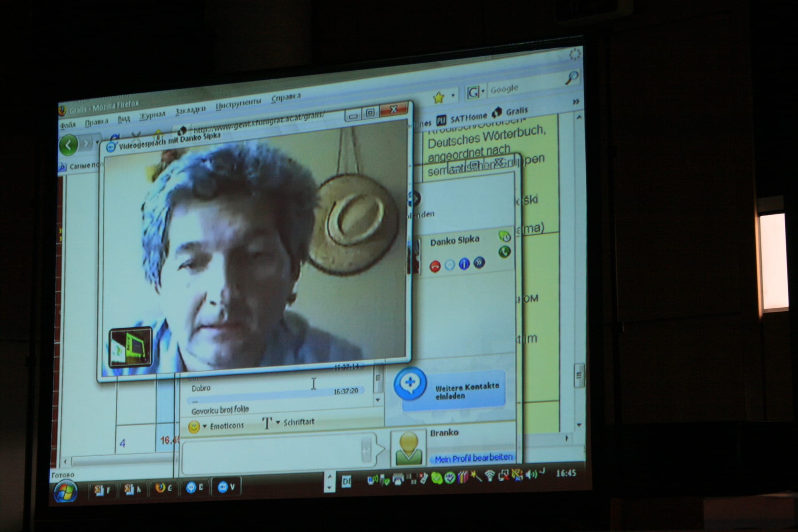
Task: Click chat history scroll-down arrow
Action: (x=378, y=400)
